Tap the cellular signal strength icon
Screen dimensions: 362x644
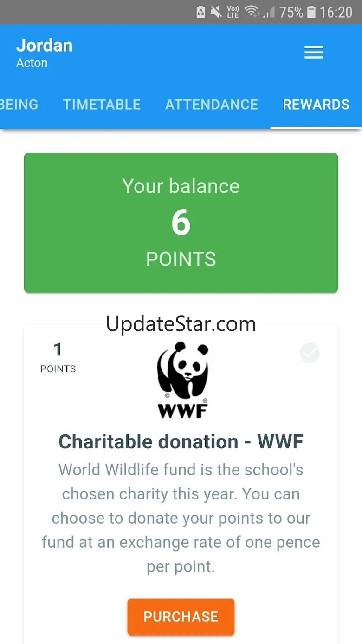click(x=269, y=12)
